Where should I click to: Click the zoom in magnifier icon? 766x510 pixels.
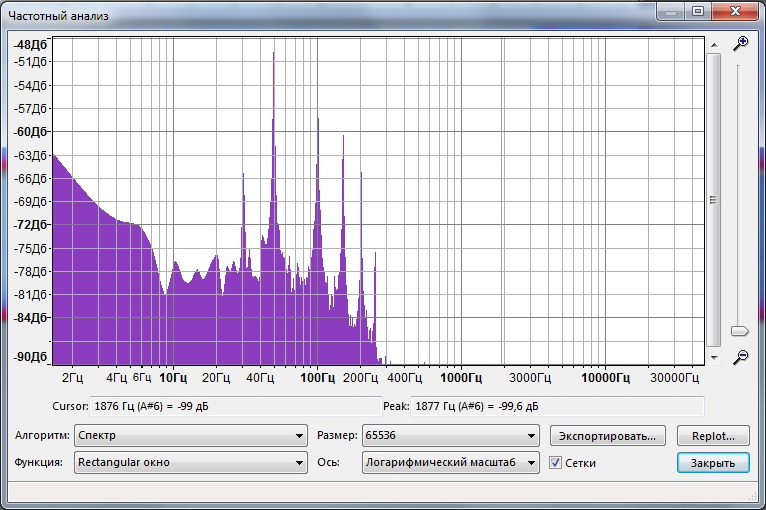pyautogui.click(x=740, y=44)
